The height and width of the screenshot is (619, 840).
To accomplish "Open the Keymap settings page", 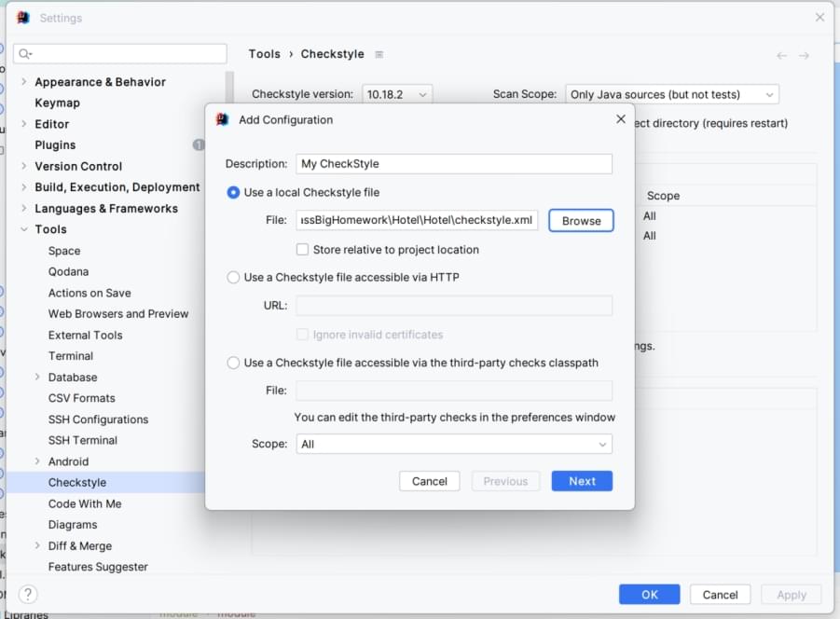I will (57, 103).
